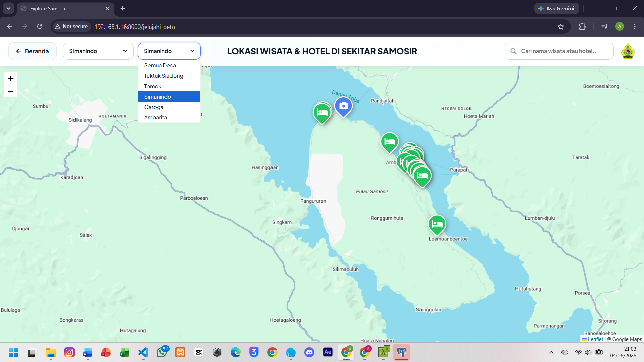644x362 pixels.
Task: Choose Tomok from the list
Action: [x=169, y=86]
